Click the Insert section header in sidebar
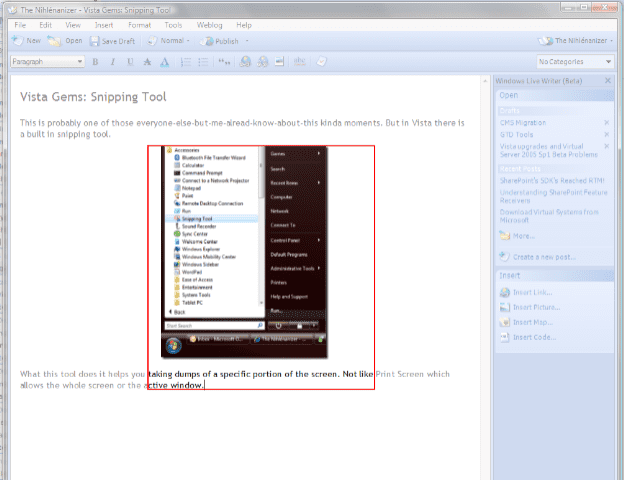 (555, 275)
